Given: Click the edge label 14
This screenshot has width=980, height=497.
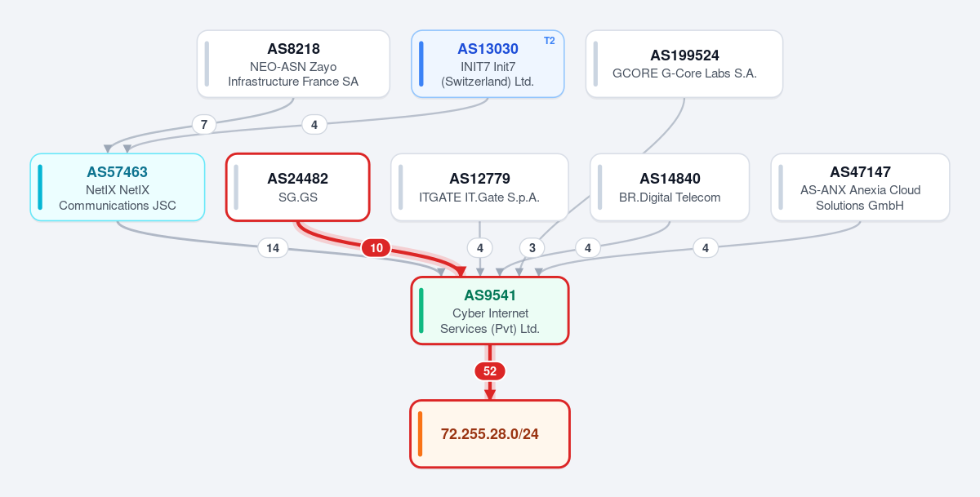Looking at the screenshot, I should click(x=273, y=248).
